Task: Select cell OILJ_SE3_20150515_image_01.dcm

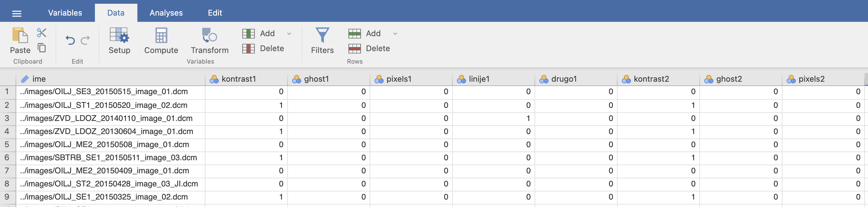Action: point(111,92)
